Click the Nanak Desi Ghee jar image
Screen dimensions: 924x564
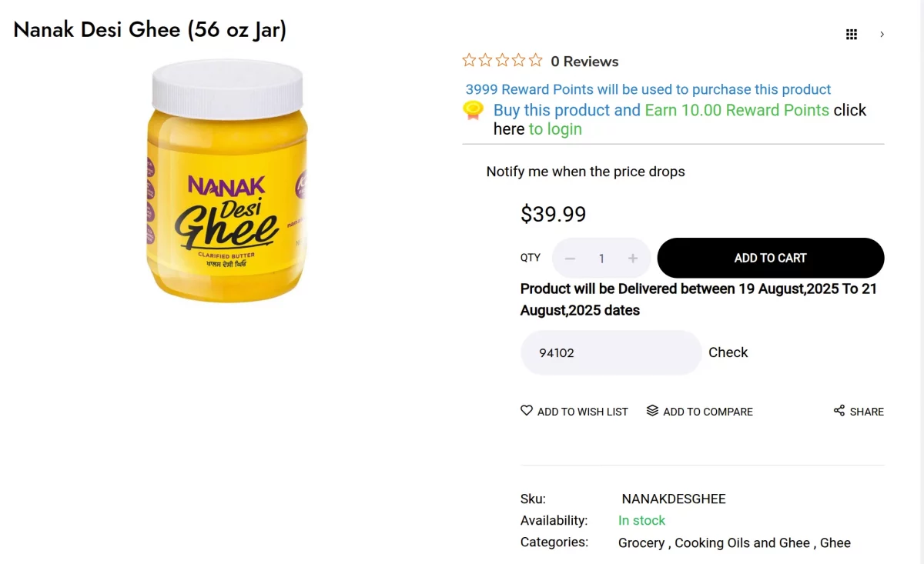(227, 181)
